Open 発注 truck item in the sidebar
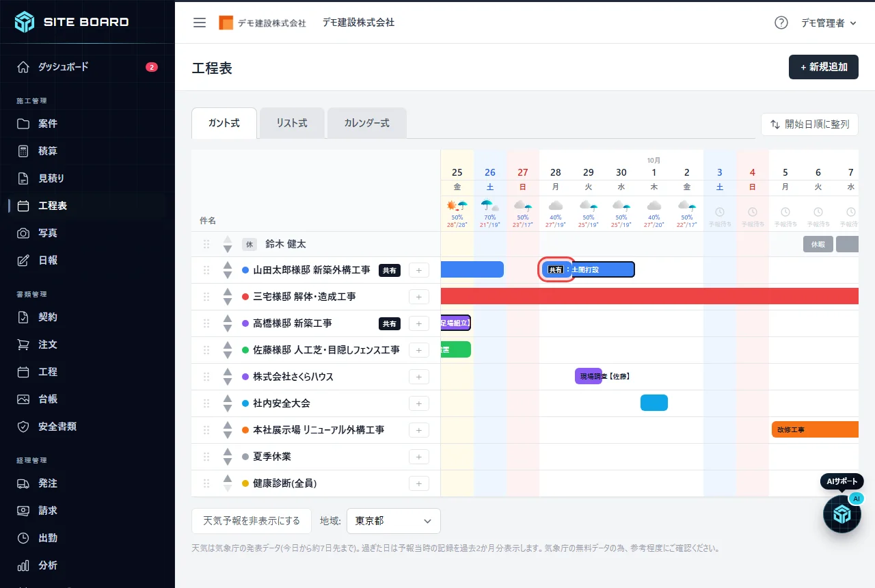The width and height of the screenshot is (875, 588). pyautogui.click(x=87, y=483)
